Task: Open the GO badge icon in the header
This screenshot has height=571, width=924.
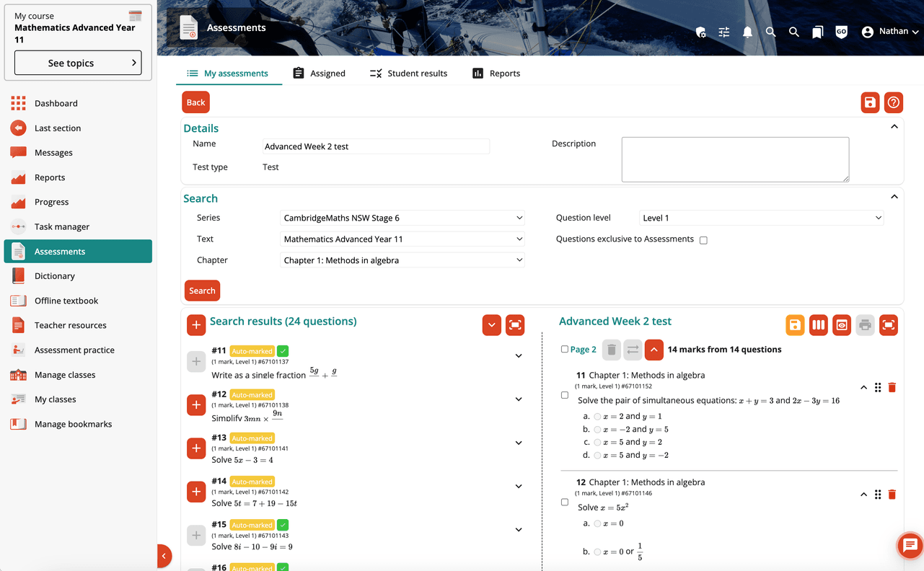Action: [x=841, y=32]
